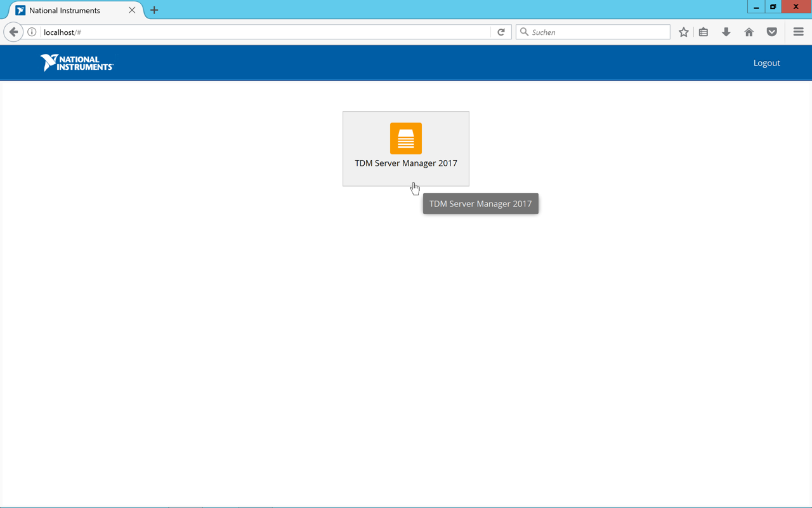Click the National Instruments logo
This screenshot has width=812, height=508.
tap(77, 62)
